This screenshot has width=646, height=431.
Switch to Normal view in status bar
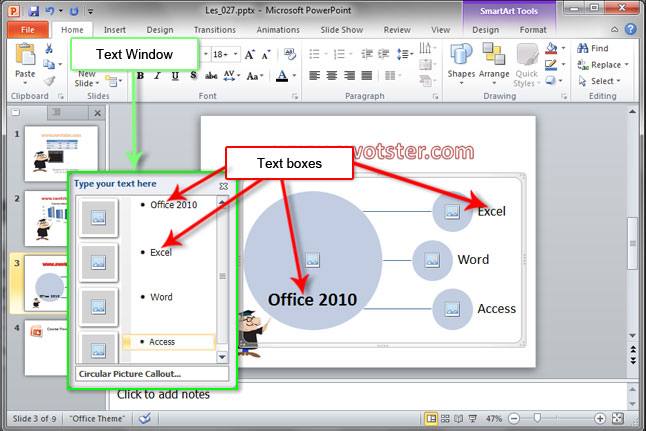(431, 419)
